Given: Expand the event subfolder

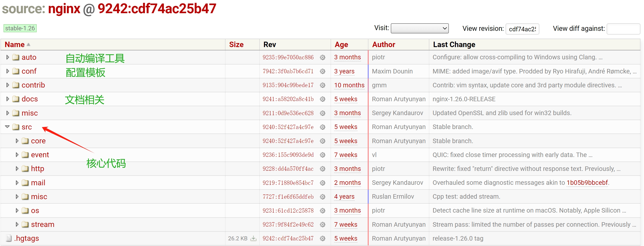Looking at the screenshot, I should 17,155.
